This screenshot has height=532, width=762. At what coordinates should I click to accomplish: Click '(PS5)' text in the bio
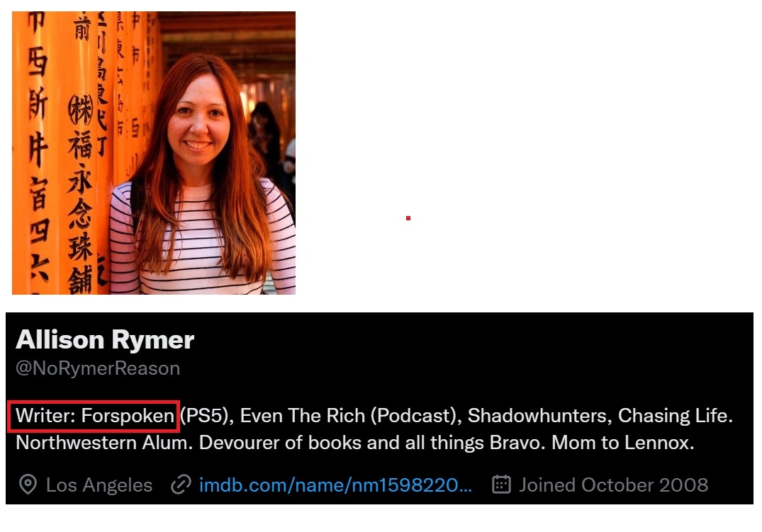pyautogui.click(x=204, y=416)
